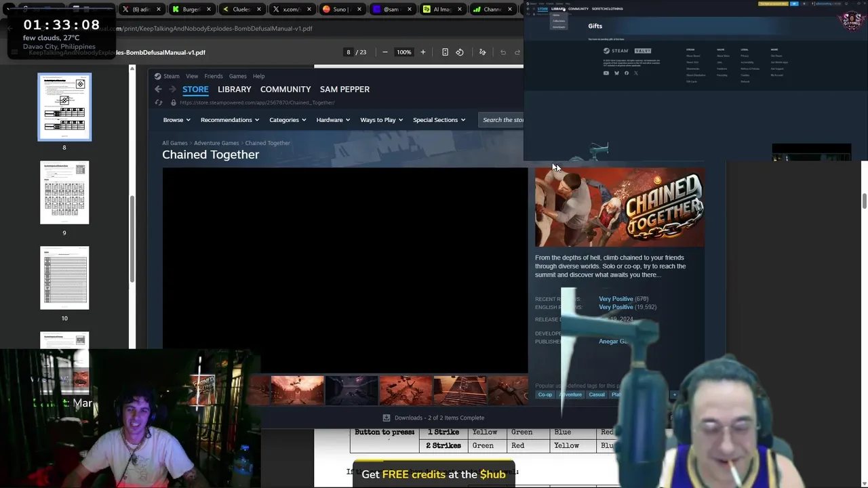Switch to the Channel browser tab
Image resolution: width=868 pixels, height=488 pixels.
(492, 9)
